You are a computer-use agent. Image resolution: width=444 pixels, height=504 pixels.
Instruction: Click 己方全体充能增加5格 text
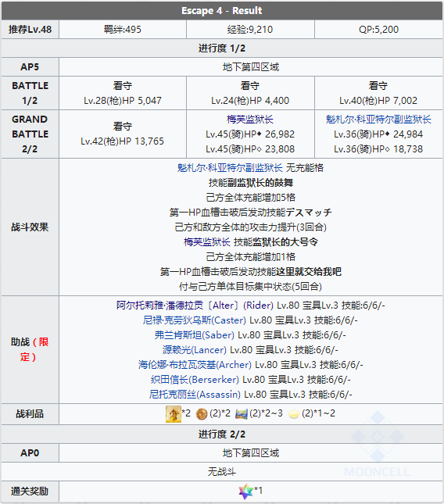click(x=251, y=198)
